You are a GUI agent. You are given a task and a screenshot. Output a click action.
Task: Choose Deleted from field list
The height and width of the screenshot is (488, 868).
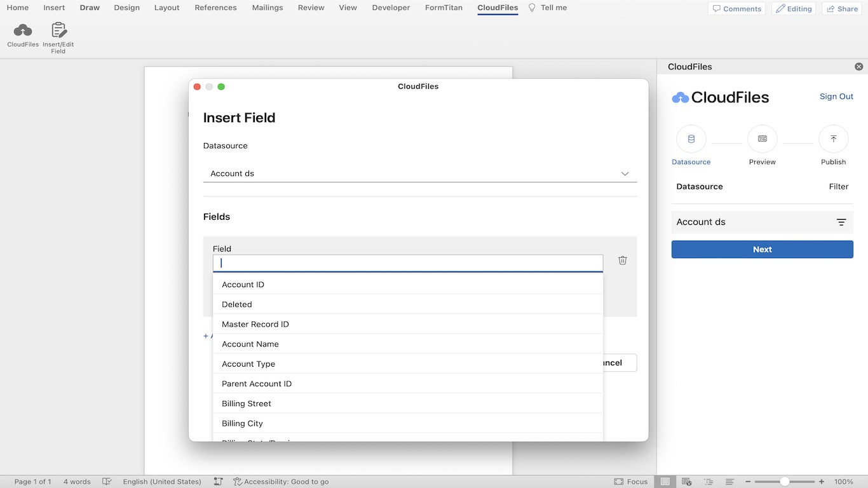click(x=408, y=304)
